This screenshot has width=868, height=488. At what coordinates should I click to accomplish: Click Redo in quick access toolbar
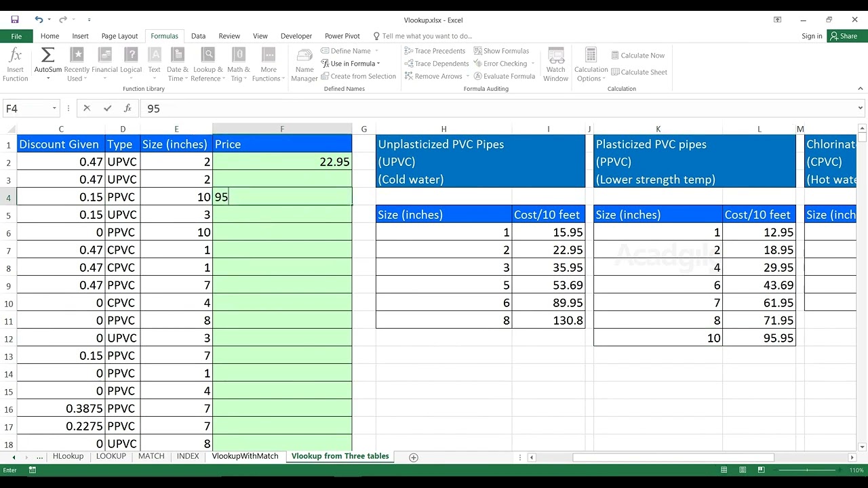coord(63,20)
